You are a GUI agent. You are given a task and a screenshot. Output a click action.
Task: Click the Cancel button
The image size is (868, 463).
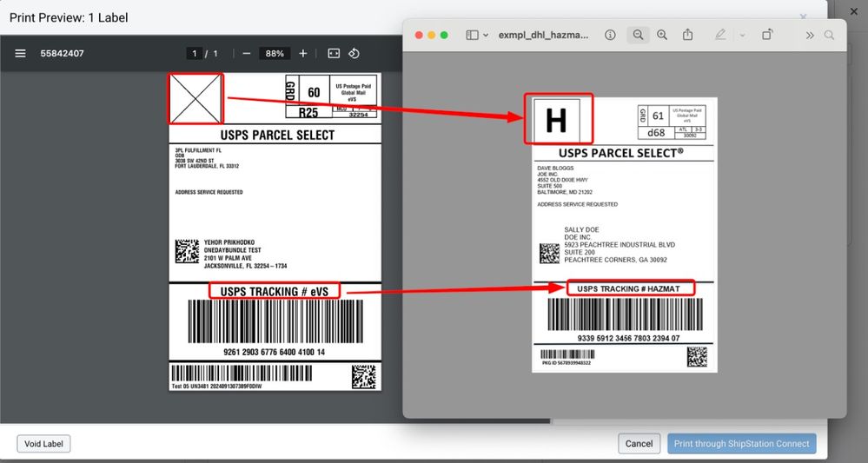[639, 444]
